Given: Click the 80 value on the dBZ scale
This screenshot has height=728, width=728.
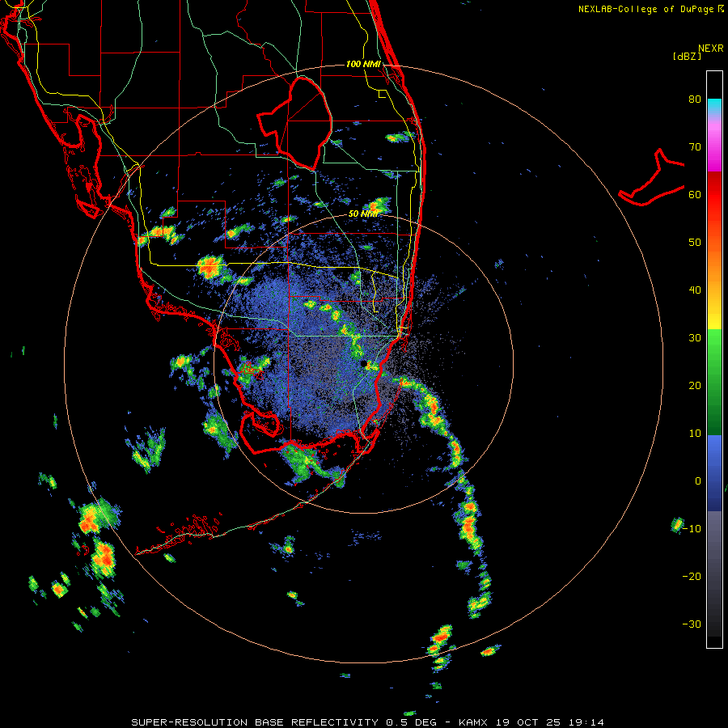Looking at the screenshot, I should pos(695,99).
